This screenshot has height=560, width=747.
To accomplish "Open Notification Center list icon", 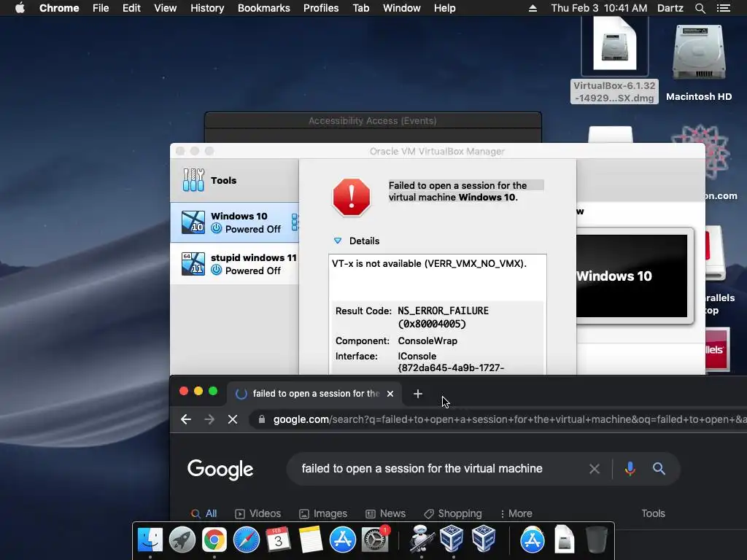I will (723, 8).
